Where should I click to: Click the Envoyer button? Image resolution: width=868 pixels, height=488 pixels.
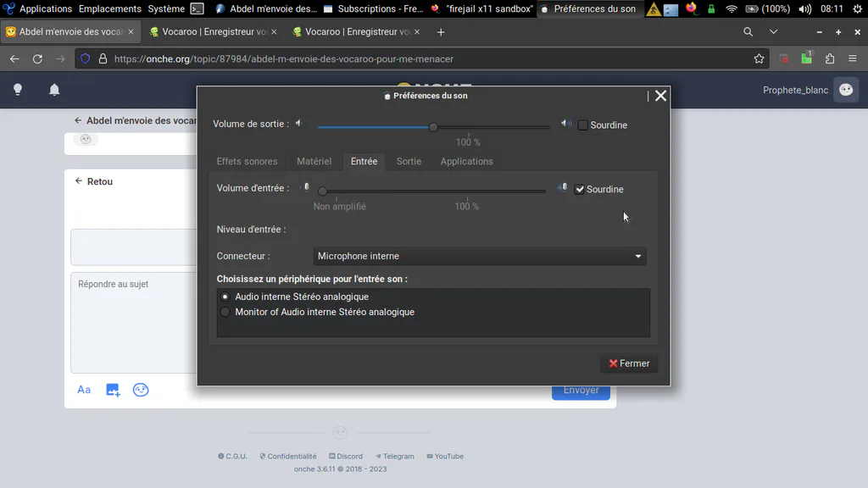(x=581, y=391)
